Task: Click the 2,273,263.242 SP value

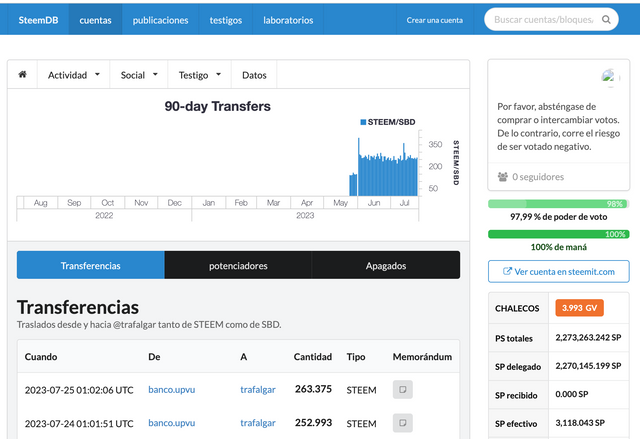Action: tap(588, 337)
